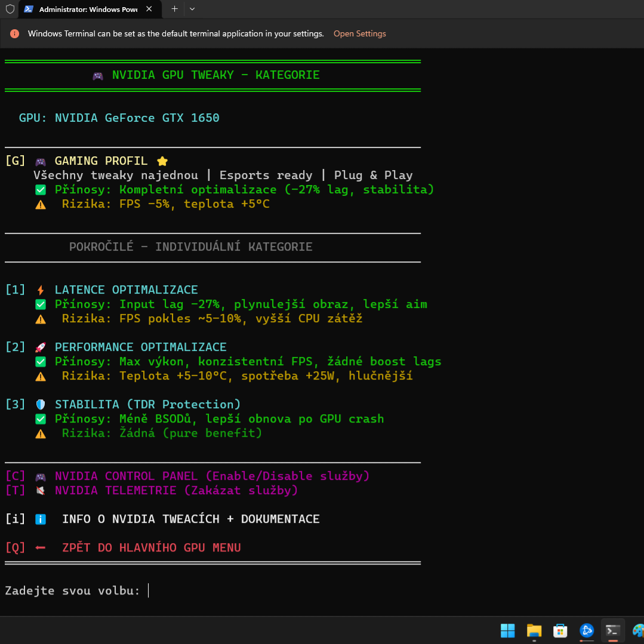This screenshot has width=644, height=644.
Task: Open Battle.net from the taskbar
Action: pos(587,630)
